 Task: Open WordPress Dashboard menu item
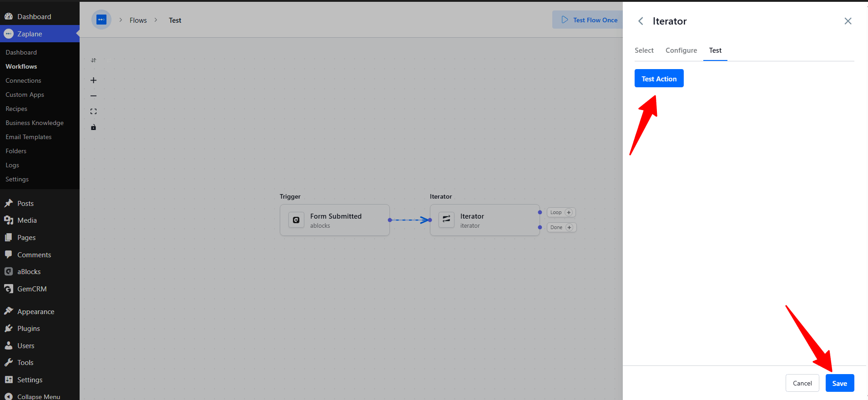[40, 16]
